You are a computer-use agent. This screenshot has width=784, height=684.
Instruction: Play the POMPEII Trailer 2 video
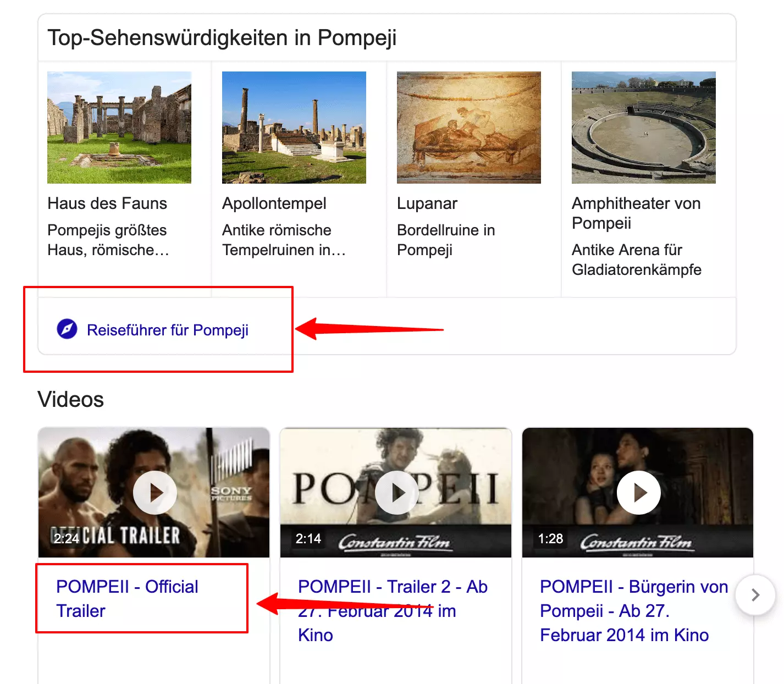397,493
